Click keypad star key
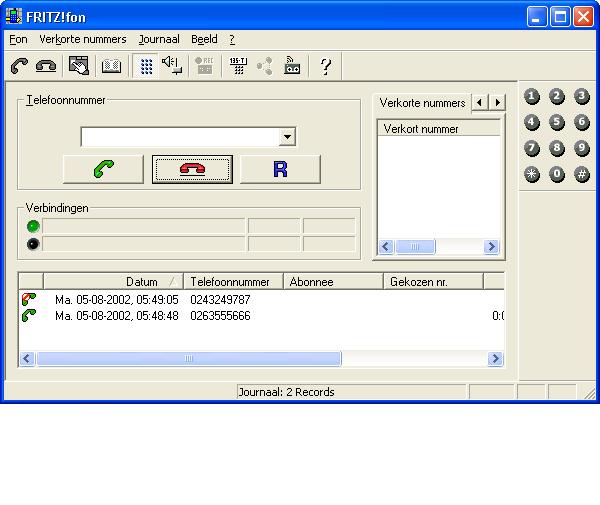600x505 pixels. [x=532, y=174]
